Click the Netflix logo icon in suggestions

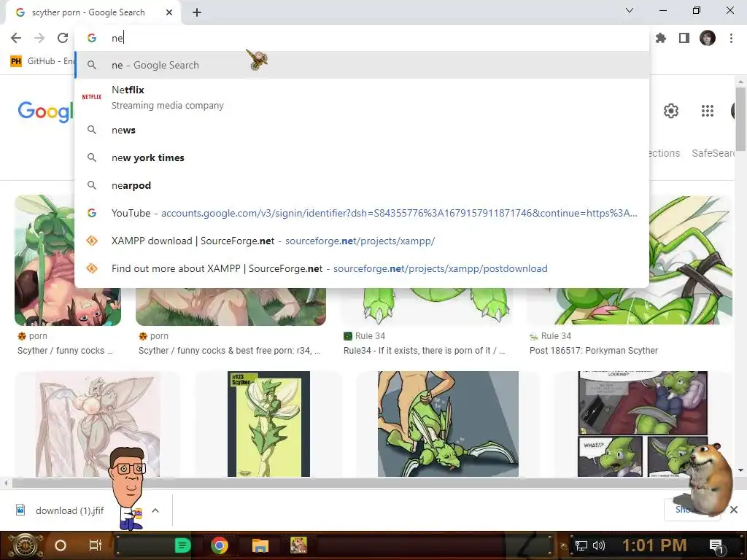91,97
